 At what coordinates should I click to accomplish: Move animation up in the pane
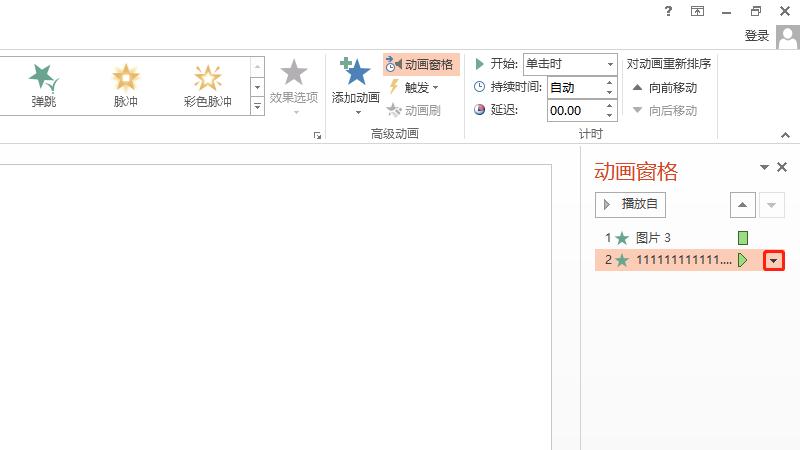coord(742,205)
